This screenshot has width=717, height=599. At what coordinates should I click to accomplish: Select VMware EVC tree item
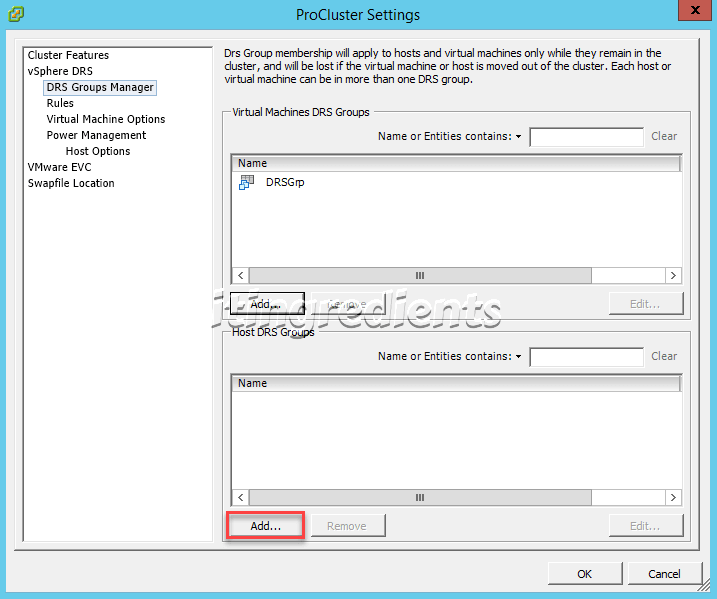pyautogui.click(x=59, y=167)
